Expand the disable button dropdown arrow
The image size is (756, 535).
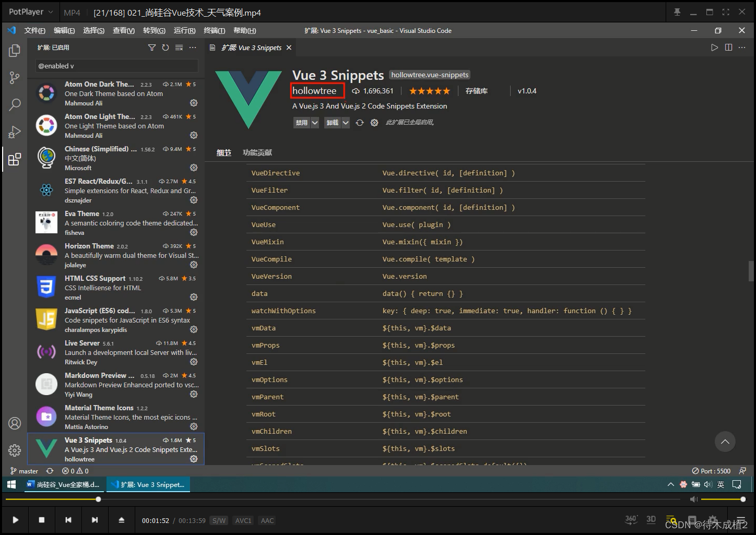[315, 123]
